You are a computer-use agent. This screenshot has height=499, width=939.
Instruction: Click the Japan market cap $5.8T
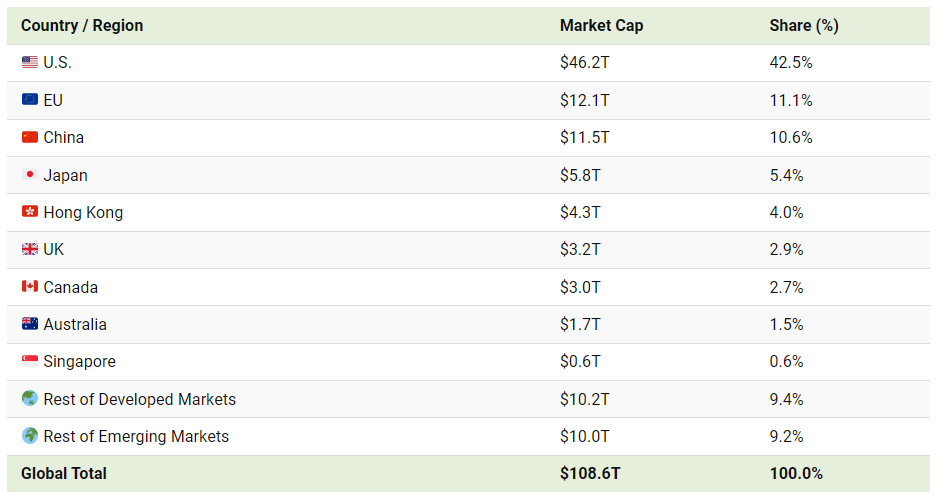(581, 175)
